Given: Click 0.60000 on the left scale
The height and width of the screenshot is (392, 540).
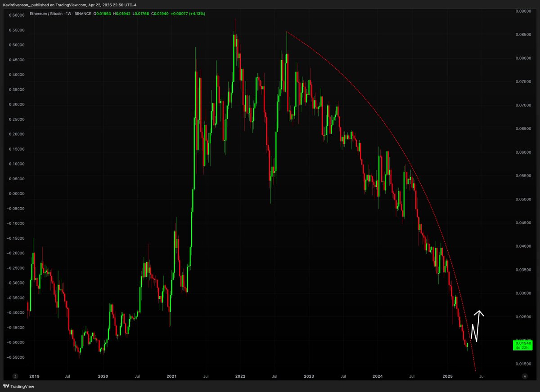Looking at the screenshot, I should (x=17, y=15).
